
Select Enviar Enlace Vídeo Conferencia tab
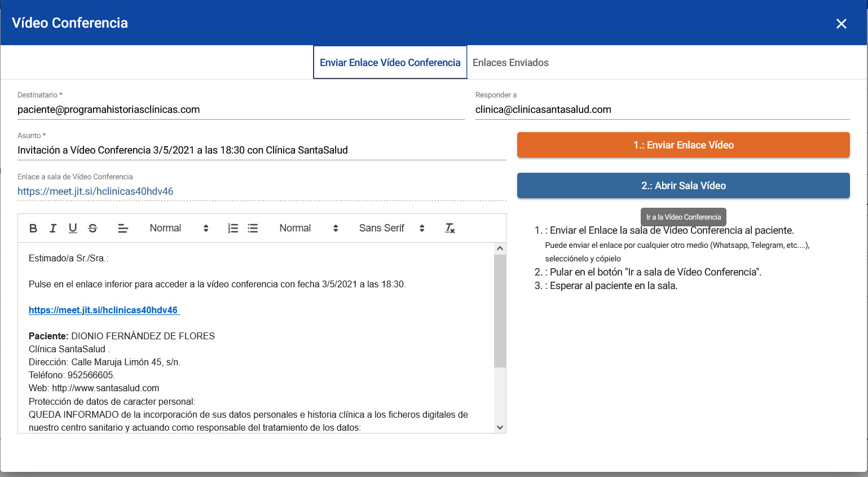click(390, 63)
